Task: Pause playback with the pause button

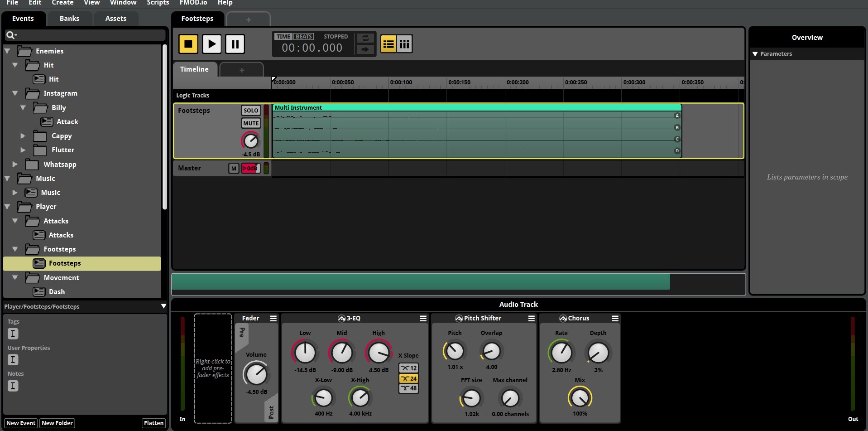Action: point(235,44)
